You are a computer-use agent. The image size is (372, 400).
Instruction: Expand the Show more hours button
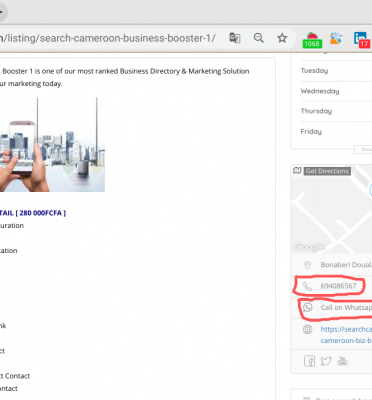(363, 149)
